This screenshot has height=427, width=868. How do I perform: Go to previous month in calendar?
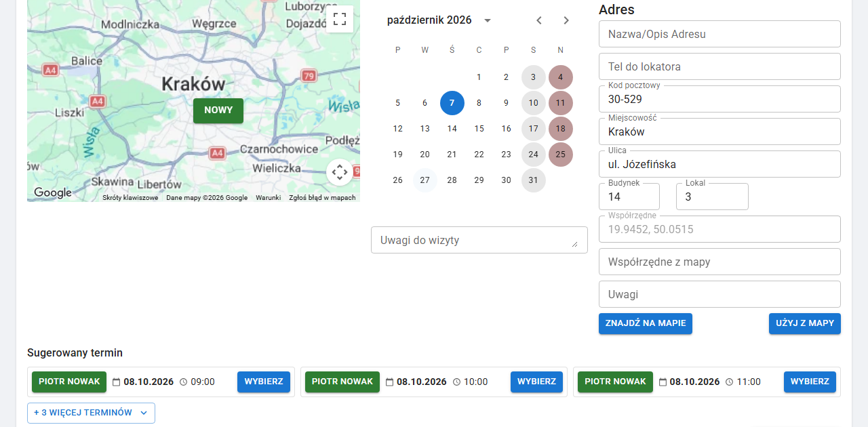539,20
